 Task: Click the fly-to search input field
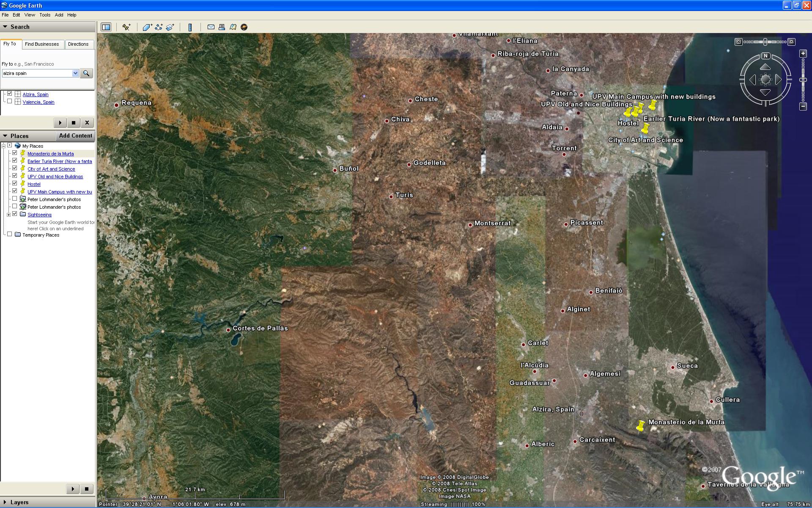(37, 73)
